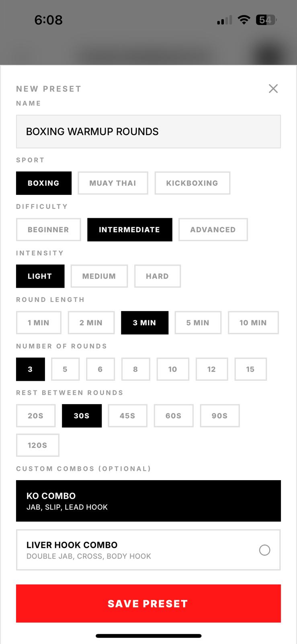The height and width of the screenshot is (644, 297).
Task: Set rest between rounds to 60S
Action: 173,416
